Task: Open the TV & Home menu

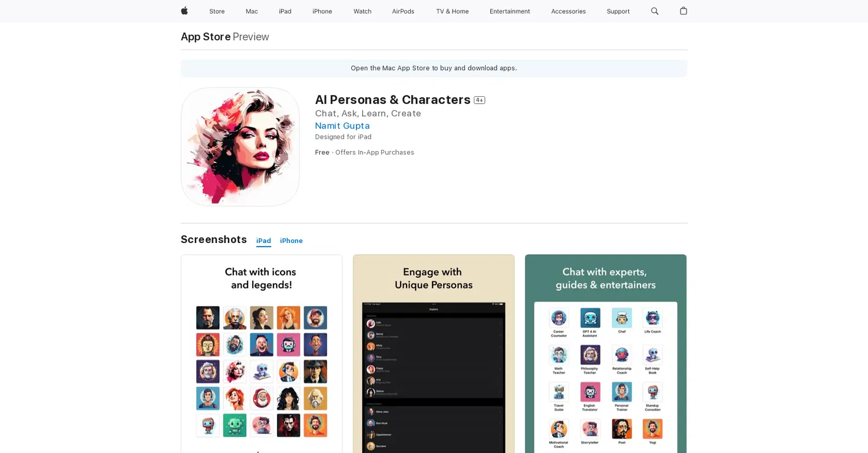Action: 452,11
